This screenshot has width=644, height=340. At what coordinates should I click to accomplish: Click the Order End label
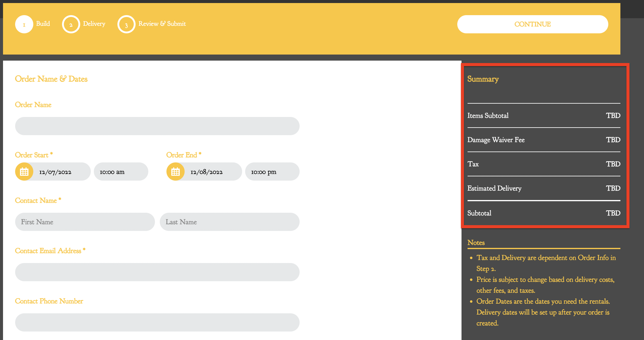click(x=184, y=155)
